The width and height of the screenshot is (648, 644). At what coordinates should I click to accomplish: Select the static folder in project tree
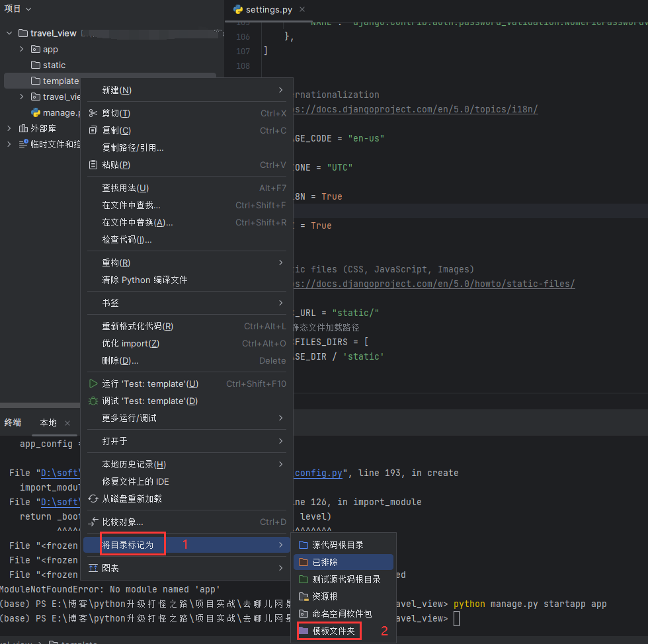pyautogui.click(x=54, y=65)
